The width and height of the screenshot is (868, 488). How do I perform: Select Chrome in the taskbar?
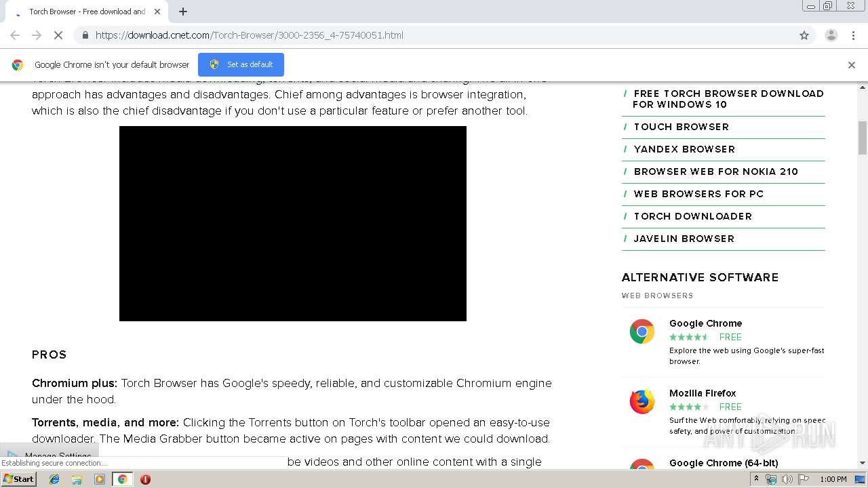point(122,479)
